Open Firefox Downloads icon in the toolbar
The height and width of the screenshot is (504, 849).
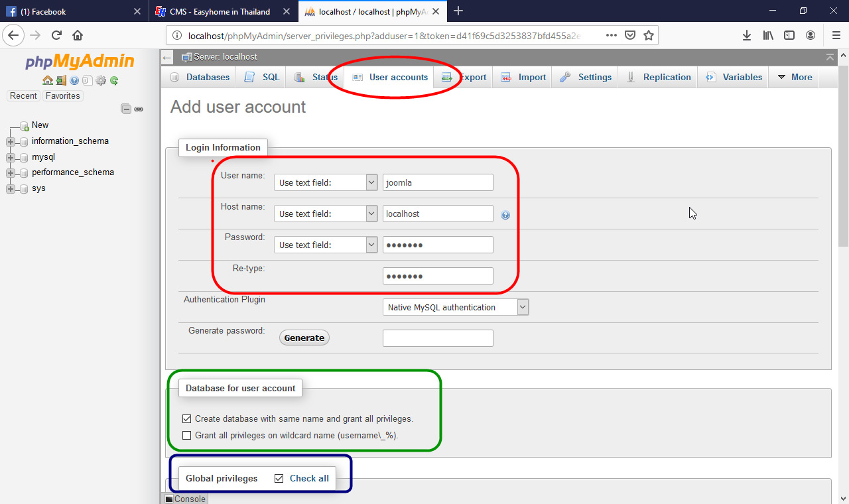coord(747,35)
